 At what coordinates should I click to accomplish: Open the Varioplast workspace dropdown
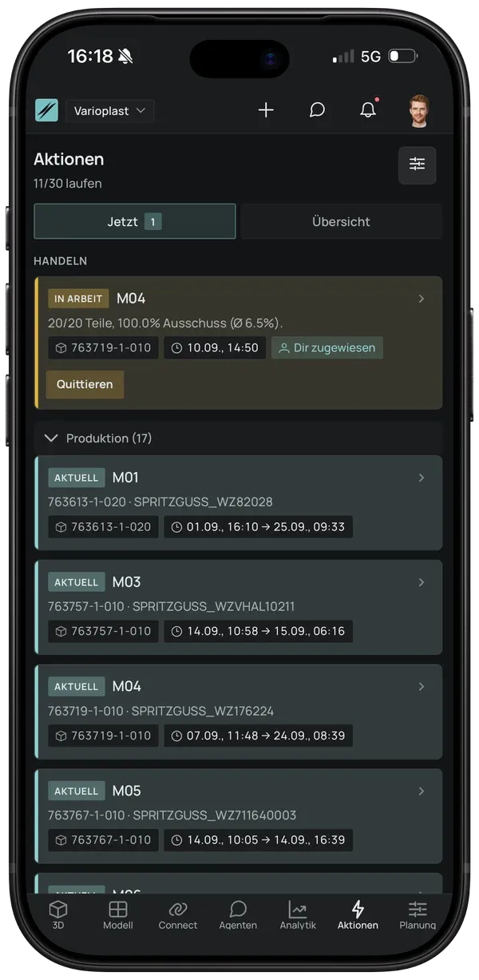[x=109, y=111]
